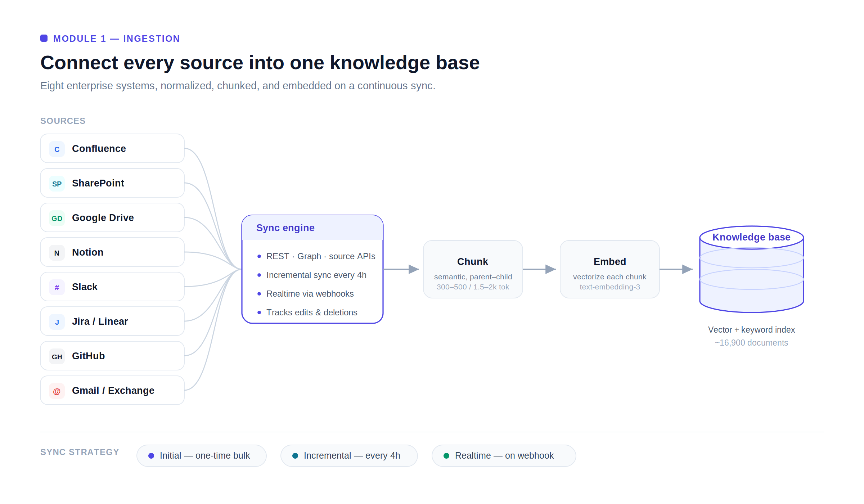This screenshot has width=864, height=504.
Task: Select the Jira / Linear source label
Action: click(x=100, y=321)
